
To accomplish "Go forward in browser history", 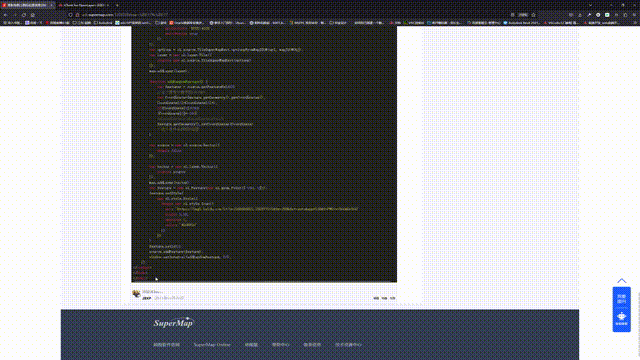I will [15, 15].
